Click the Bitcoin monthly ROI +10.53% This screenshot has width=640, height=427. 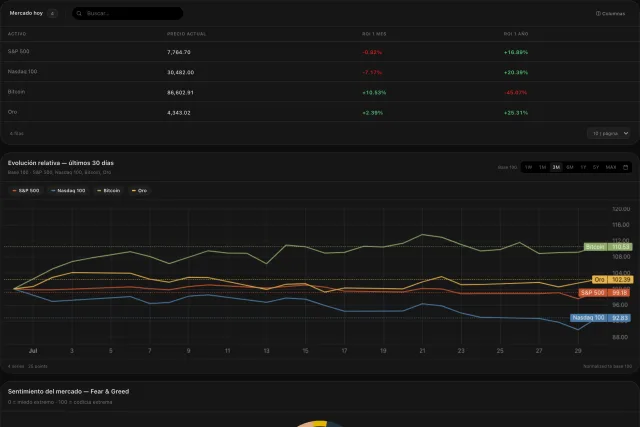click(374, 93)
